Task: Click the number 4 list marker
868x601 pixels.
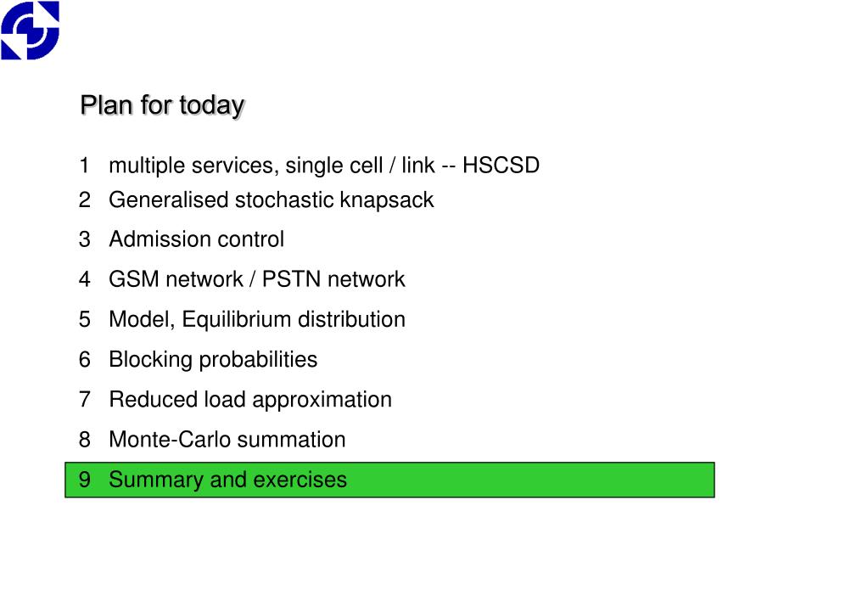Action: tap(84, 279)
